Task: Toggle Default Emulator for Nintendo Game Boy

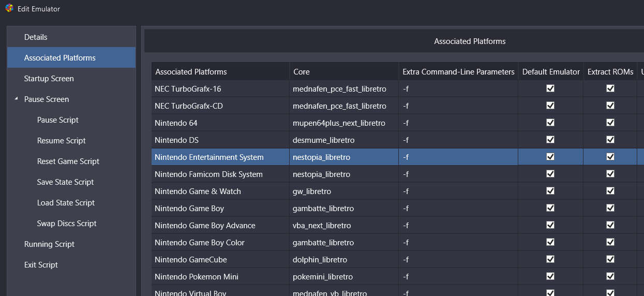Action: 550,208
